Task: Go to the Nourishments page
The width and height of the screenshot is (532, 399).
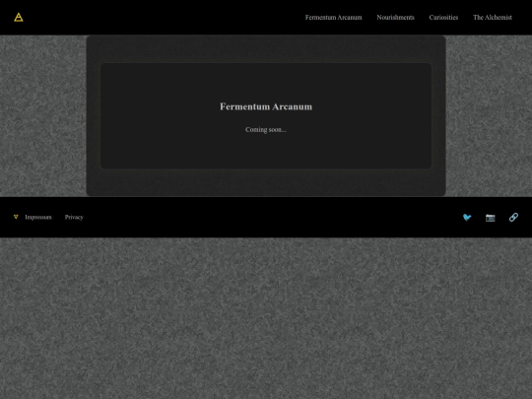Action: (395, 18)
